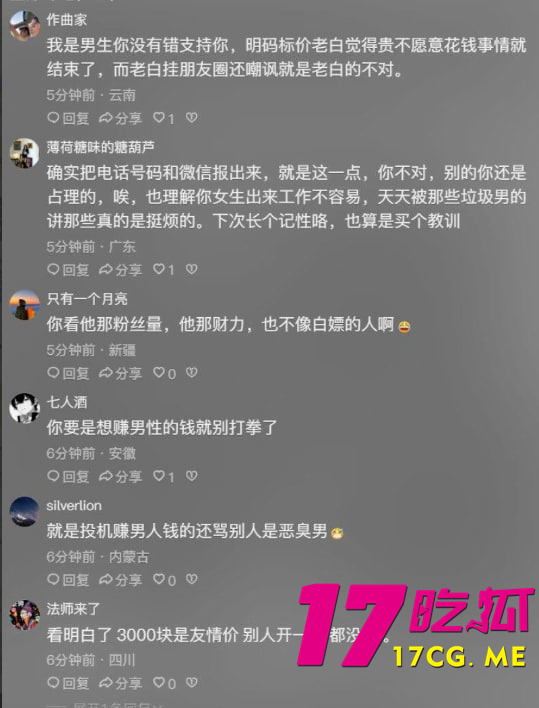Reply to 七人酒's comment
The height and width of the screenshot is (708, 539).
point(68,476)
